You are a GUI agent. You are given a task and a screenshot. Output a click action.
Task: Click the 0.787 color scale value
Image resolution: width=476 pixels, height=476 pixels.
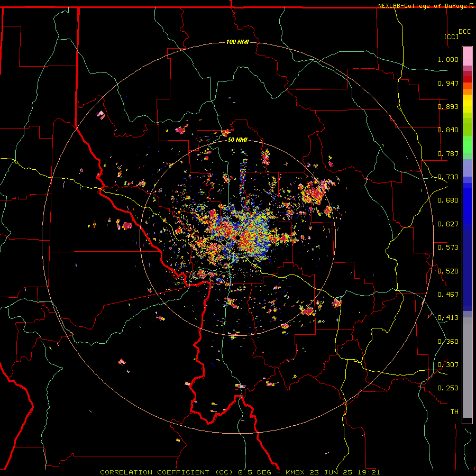(448, 153)
